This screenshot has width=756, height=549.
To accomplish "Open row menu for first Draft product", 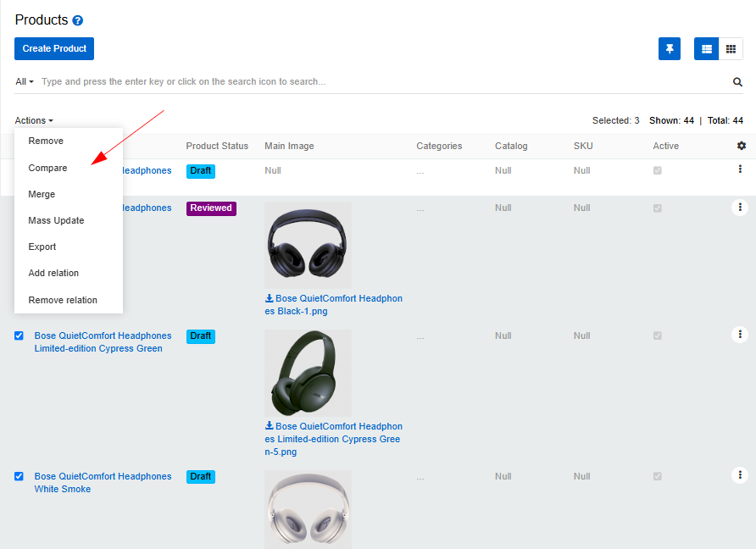I will [740, 169].
